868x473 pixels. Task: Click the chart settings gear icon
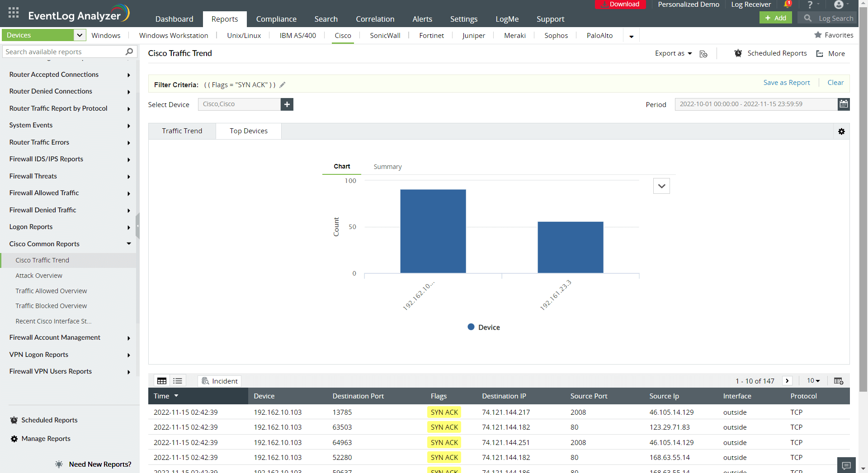point(841,131)
